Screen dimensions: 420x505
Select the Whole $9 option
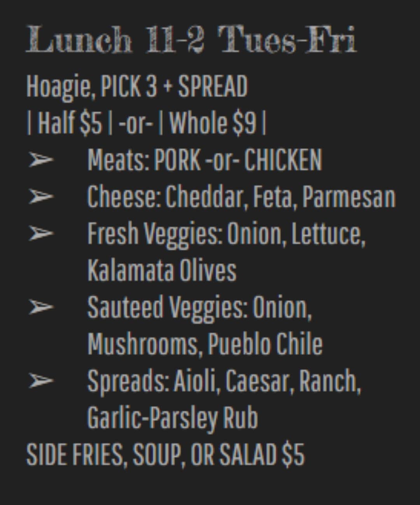pyautogui.click(x=213, y=123)
